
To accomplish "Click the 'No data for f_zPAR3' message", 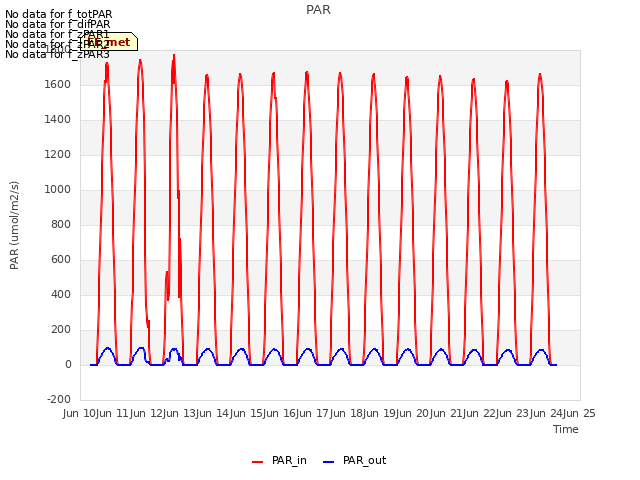I will point(58,54).
